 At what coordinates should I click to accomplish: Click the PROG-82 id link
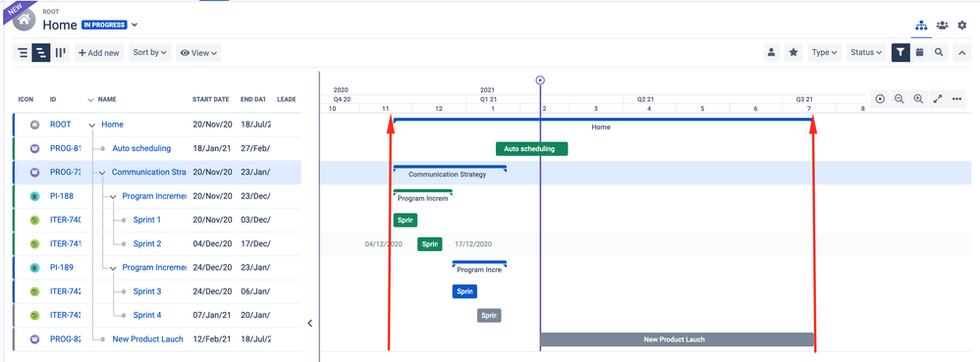click(66, 338)
